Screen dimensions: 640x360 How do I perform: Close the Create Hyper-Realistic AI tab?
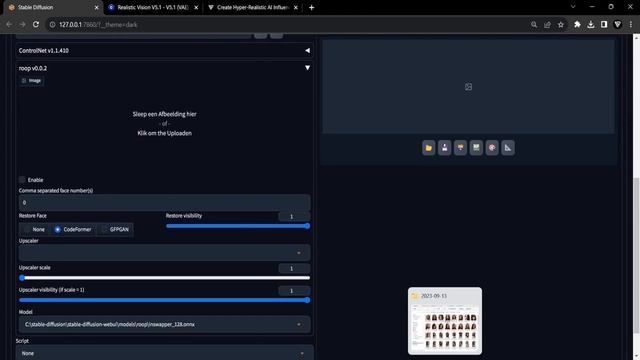296,7
